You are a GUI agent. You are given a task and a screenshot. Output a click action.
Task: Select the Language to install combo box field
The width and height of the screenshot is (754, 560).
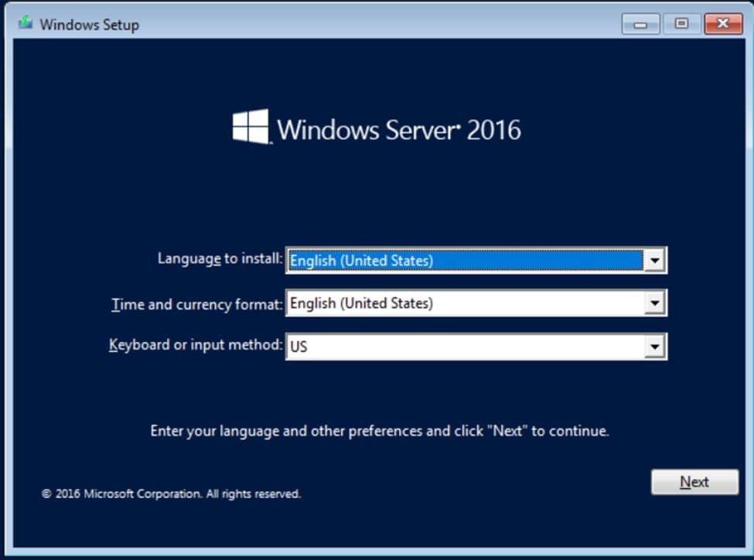[464, 261]
